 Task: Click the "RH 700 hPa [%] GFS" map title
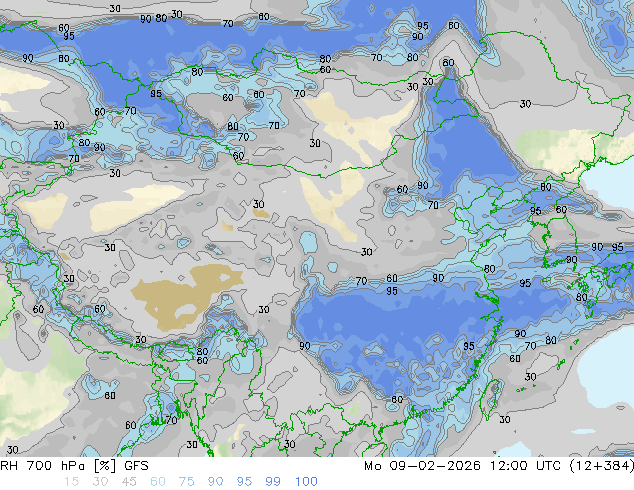pyautogui.click(x=74, y=466)
